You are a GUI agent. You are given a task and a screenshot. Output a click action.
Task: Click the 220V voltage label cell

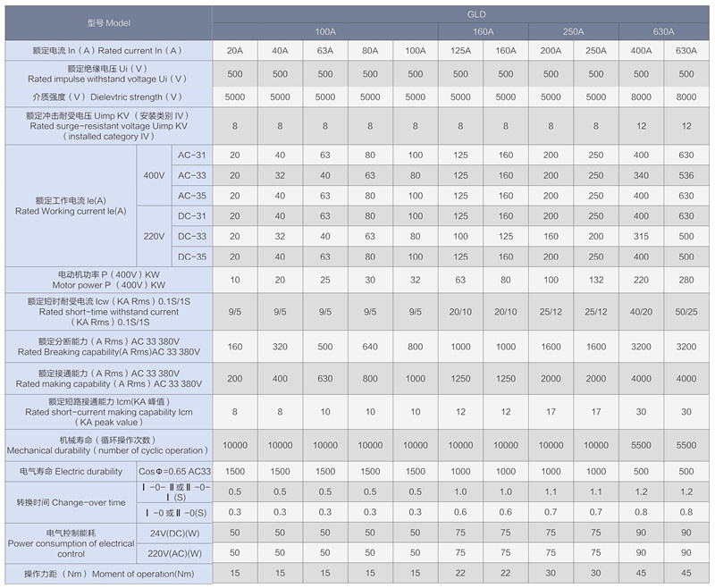(154, 236)
